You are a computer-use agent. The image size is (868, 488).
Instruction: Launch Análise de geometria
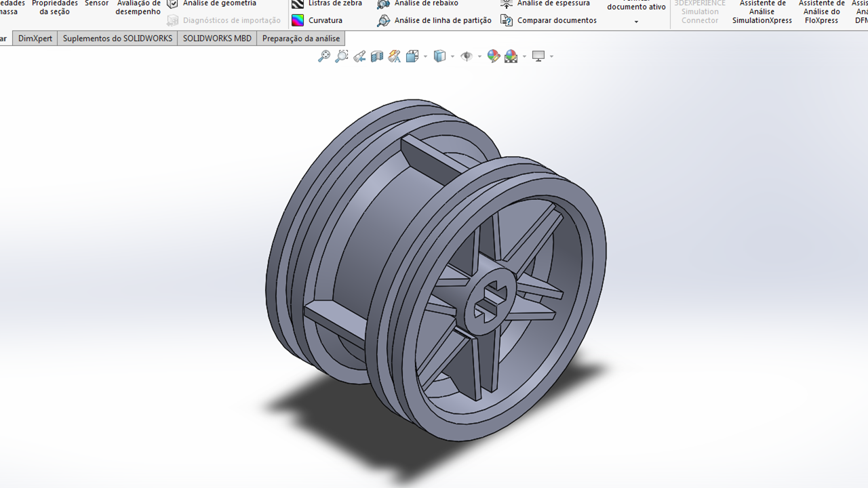pyautogui.click(x=212, y=3)
